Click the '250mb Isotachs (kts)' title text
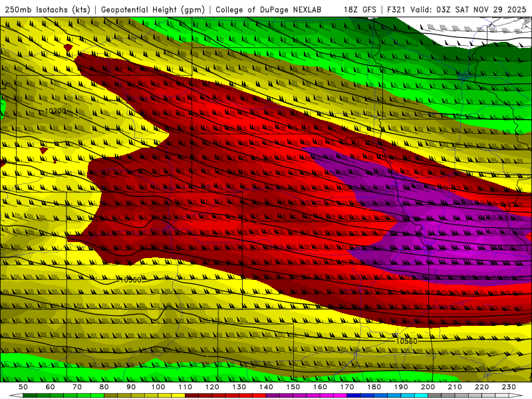The width and height of the screenshot is (532, 399). click(x=47, y=9)
